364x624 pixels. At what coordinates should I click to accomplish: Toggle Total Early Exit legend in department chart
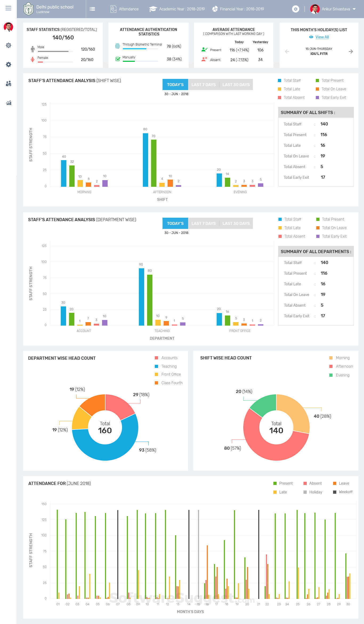(x=331, y=236)
